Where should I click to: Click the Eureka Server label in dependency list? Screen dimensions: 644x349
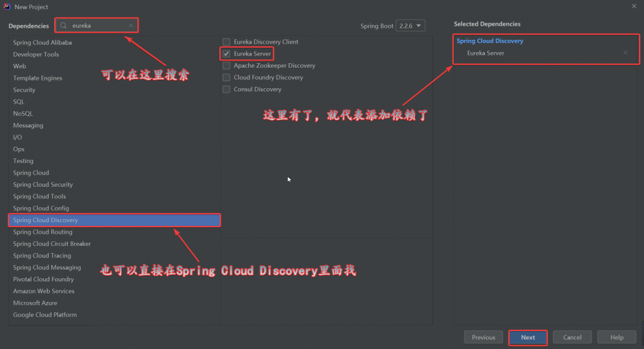click(x=252, y=53)
